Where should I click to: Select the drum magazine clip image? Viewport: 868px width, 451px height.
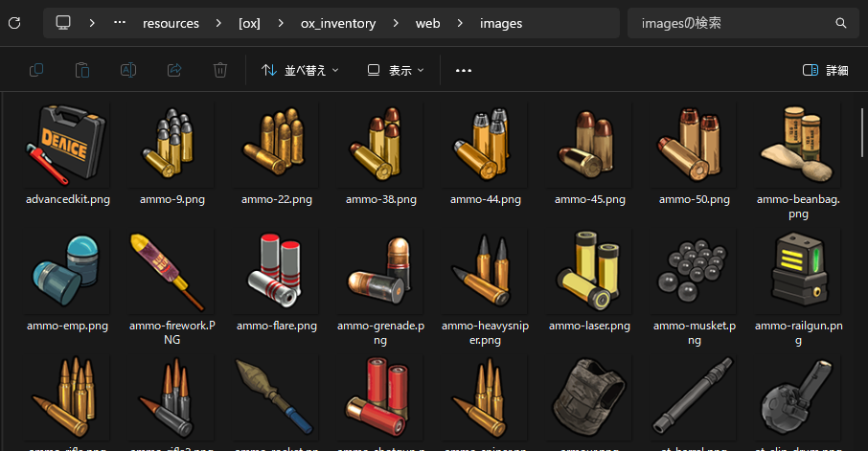click(x=798, y=396)
